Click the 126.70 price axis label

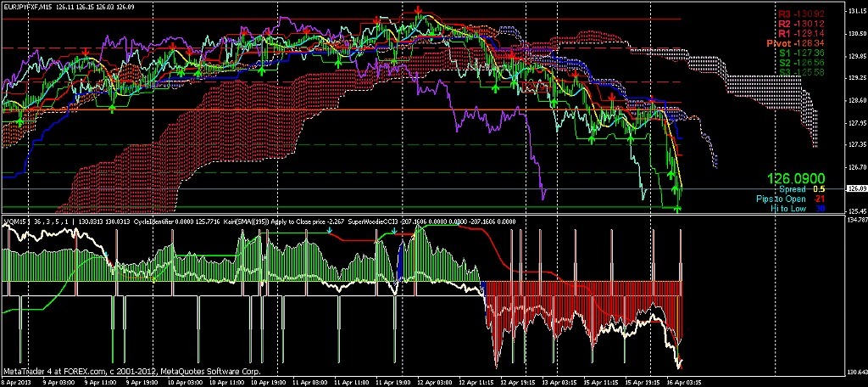pos(856,167)
